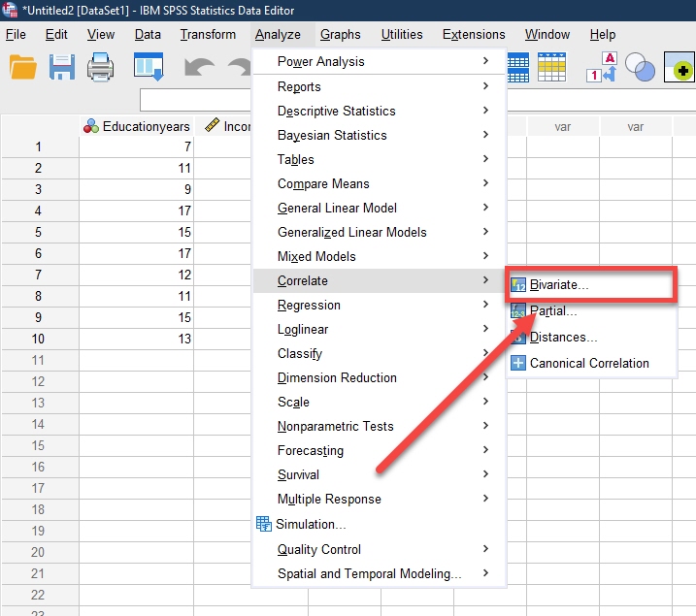Open Scale submenu
The height and width of the screenshot is (616, 696).
click(x=380, y=402)
